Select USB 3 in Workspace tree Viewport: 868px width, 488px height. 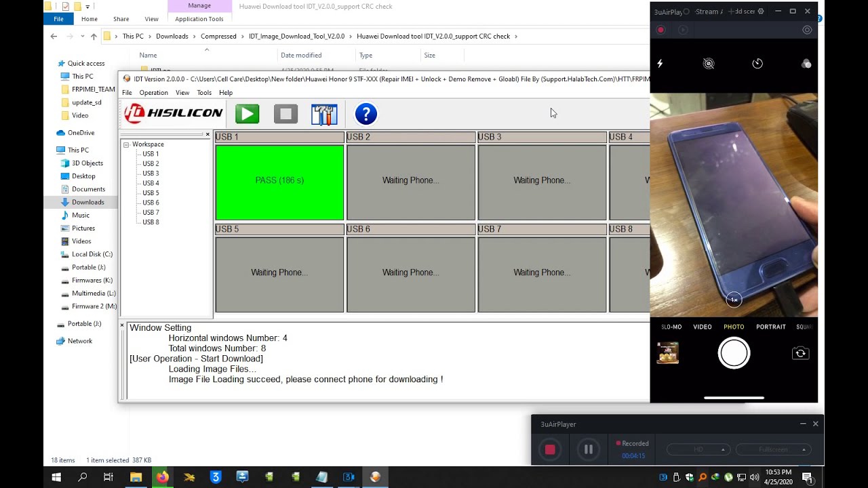click(x=151, y=174)
